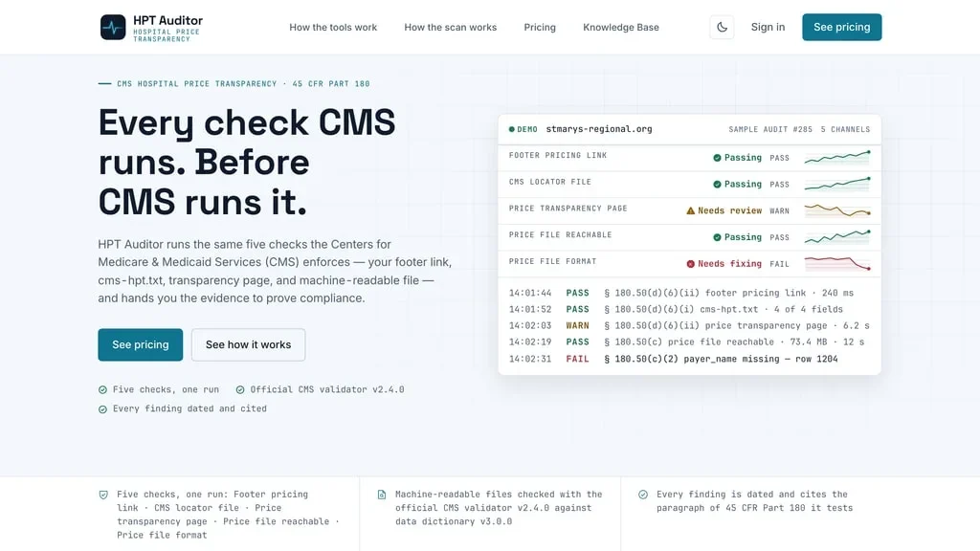Click check icon beside Official CMS validator v2.4.0
The image size is (980, 551).
pos(240,390)
